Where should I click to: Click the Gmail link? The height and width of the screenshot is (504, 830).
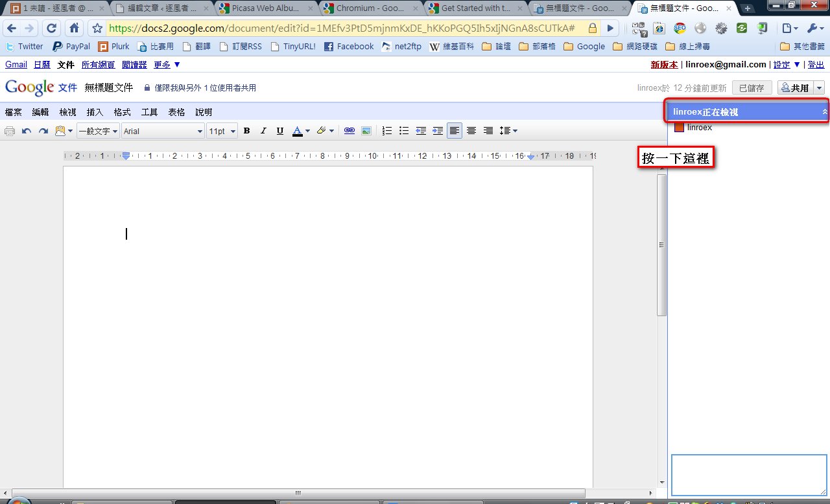[x=16, y=64]
